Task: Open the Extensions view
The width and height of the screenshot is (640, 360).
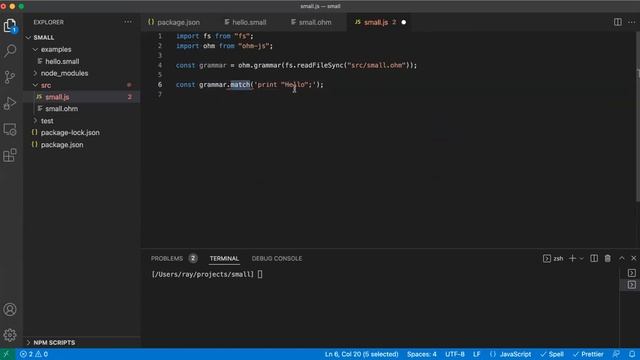Action: click(10, 155)
